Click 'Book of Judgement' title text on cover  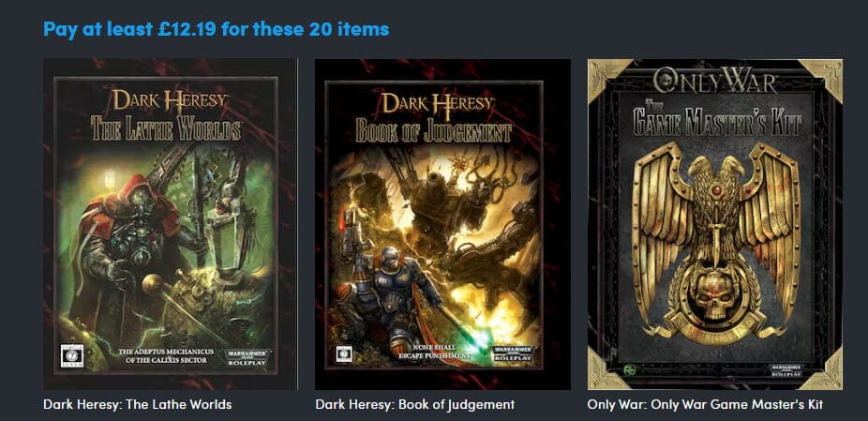[x=433, y=131]
